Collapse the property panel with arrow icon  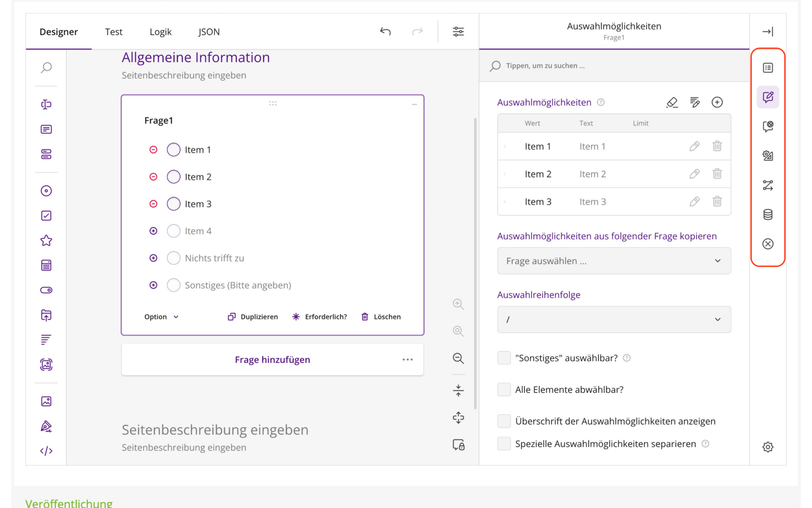768,32
